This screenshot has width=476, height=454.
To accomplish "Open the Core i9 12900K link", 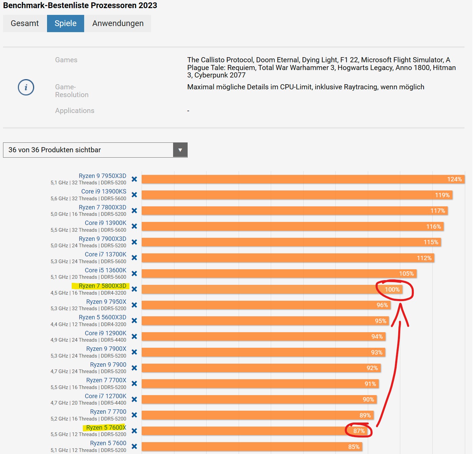I will click(x=105, y=333).
